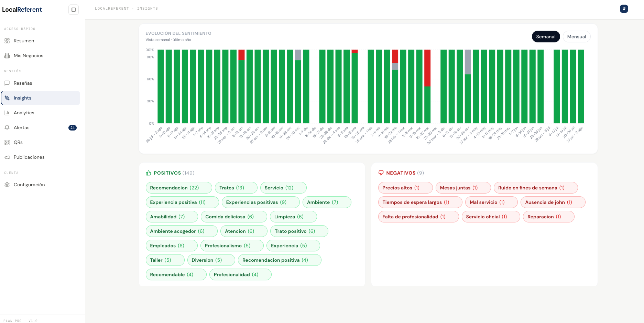Open the Atencion (6) chip

pos(244,231)
